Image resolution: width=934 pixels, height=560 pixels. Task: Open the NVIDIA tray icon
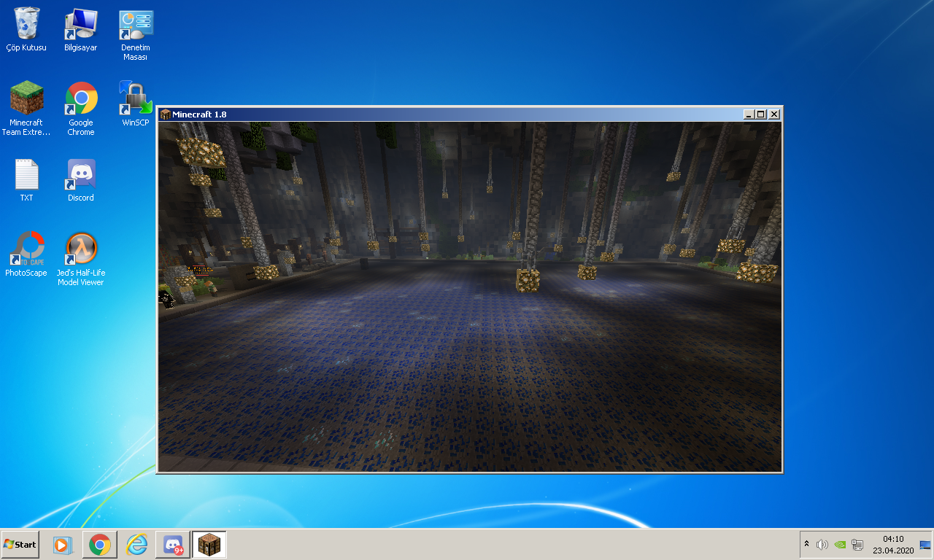coord(840,544)
